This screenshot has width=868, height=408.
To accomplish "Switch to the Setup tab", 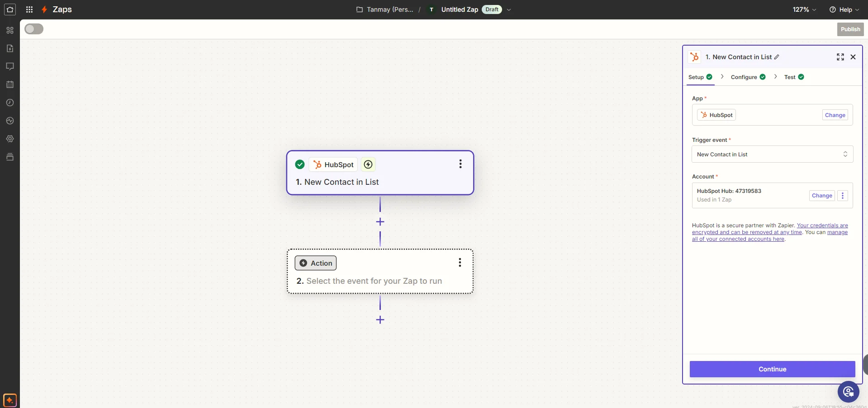I will coord(700,77).
